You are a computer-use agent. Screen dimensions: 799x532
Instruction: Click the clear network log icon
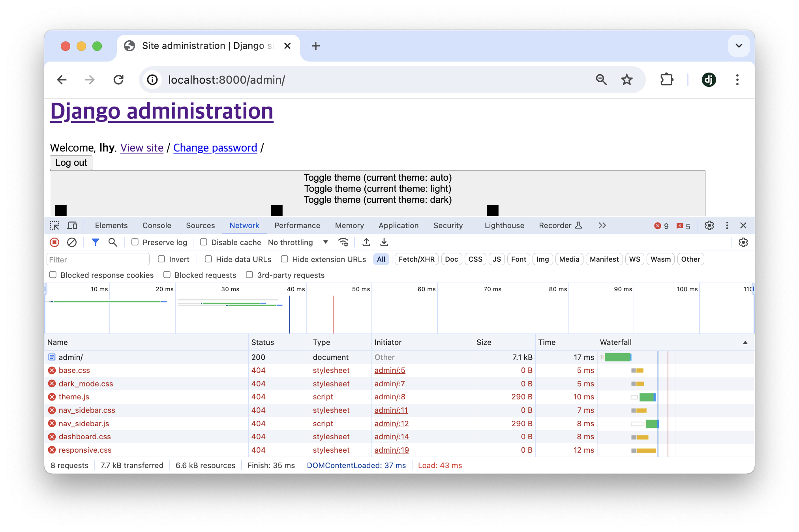pyautogui.click(x=71, y=242)
